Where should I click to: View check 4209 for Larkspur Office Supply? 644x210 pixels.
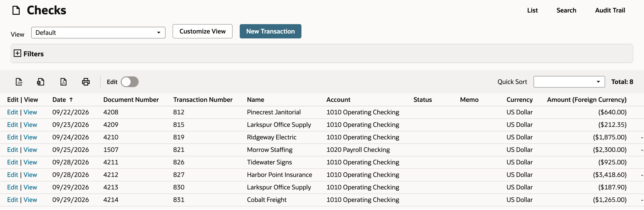(x=30, y=125)
